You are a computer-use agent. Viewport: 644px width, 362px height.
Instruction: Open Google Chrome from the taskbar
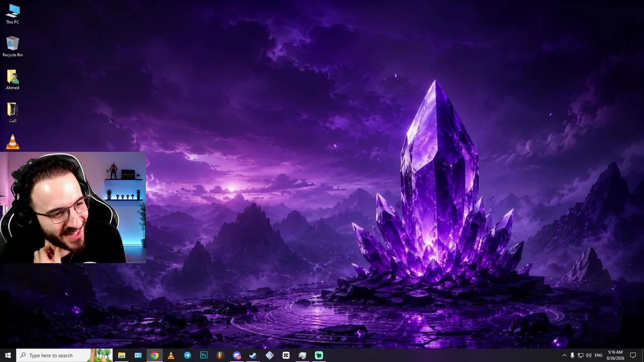(x=154, y=355)
